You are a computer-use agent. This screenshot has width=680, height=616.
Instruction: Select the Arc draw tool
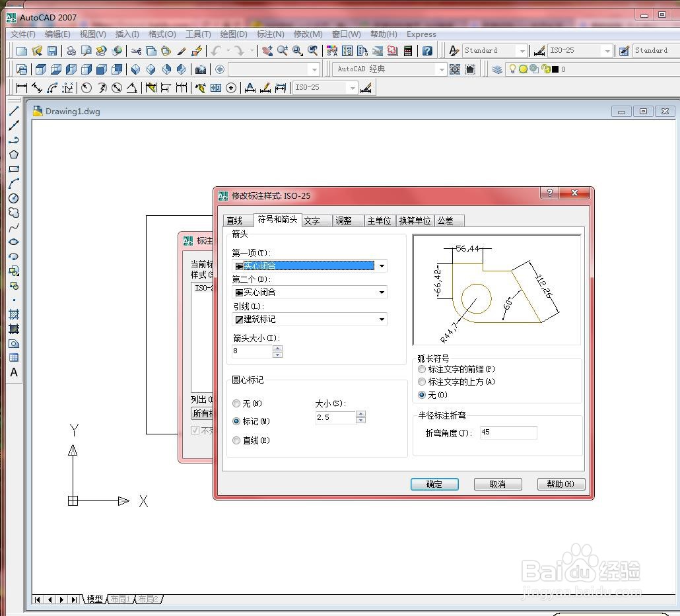[14, 184]
